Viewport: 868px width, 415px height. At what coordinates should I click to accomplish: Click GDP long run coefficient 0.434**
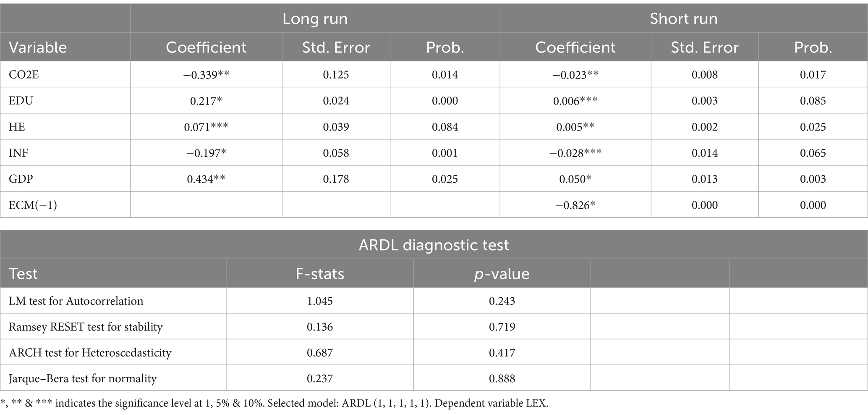pyautogui.click(x=206, y=179)
